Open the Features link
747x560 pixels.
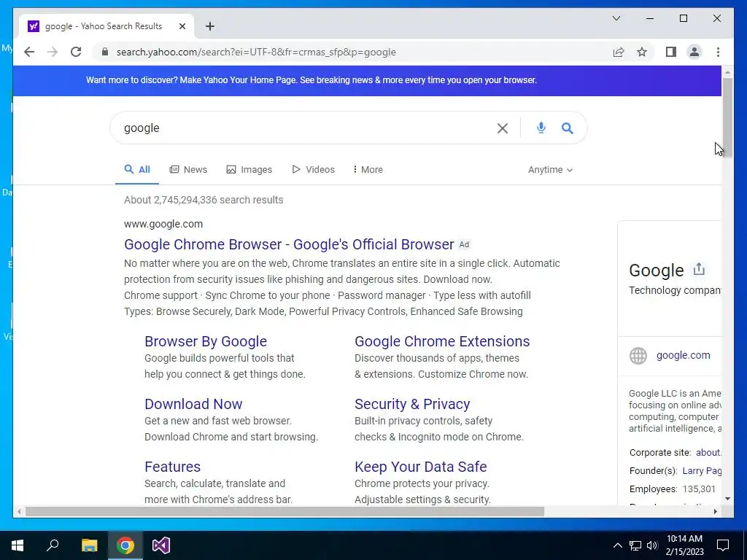pyautogui.click(x=172, y=467)
